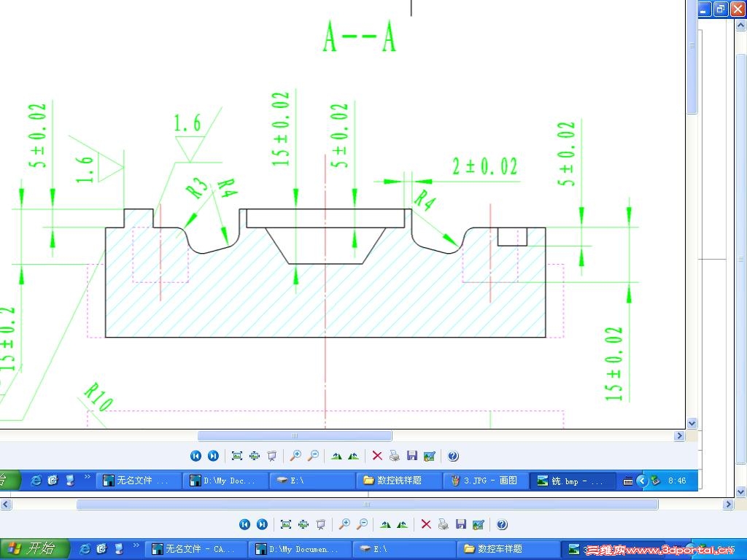Go to next image in outer viewer toolbar
Viewport: 747px width, 560px height.
262,524
